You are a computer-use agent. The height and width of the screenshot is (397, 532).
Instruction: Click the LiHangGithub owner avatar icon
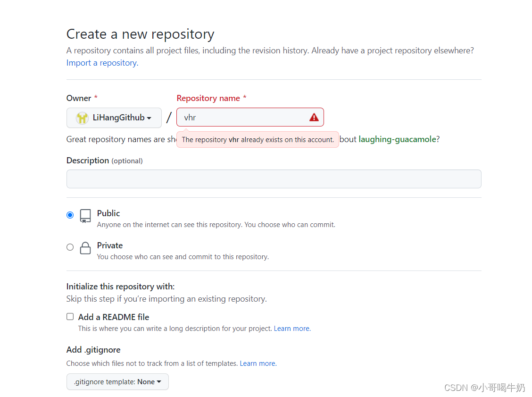82,118
